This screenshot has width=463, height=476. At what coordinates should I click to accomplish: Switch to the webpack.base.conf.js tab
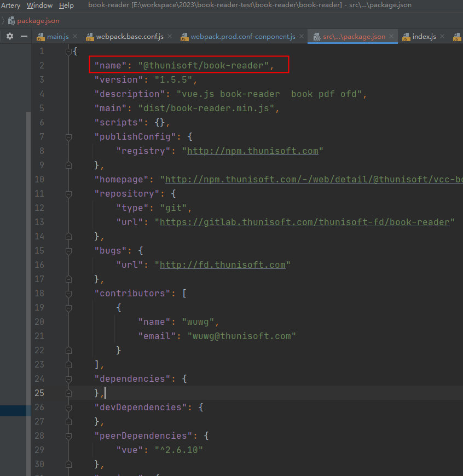[129, 37]
